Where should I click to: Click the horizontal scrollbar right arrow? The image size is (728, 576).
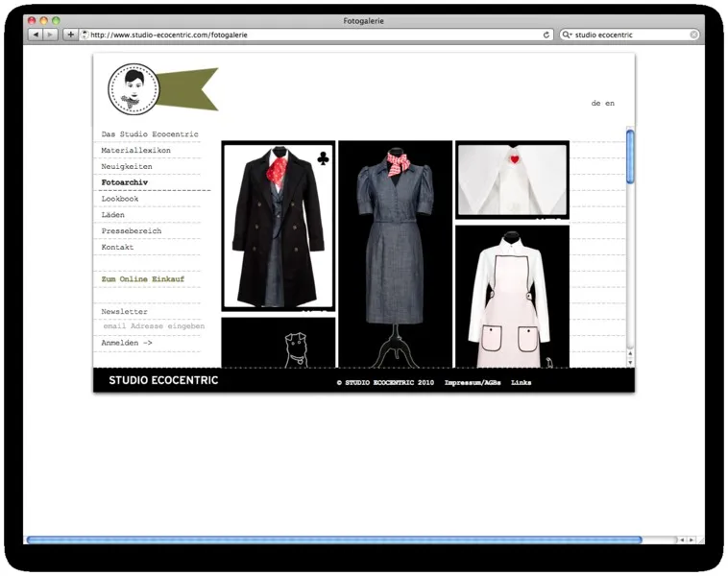tap(691, 540)
